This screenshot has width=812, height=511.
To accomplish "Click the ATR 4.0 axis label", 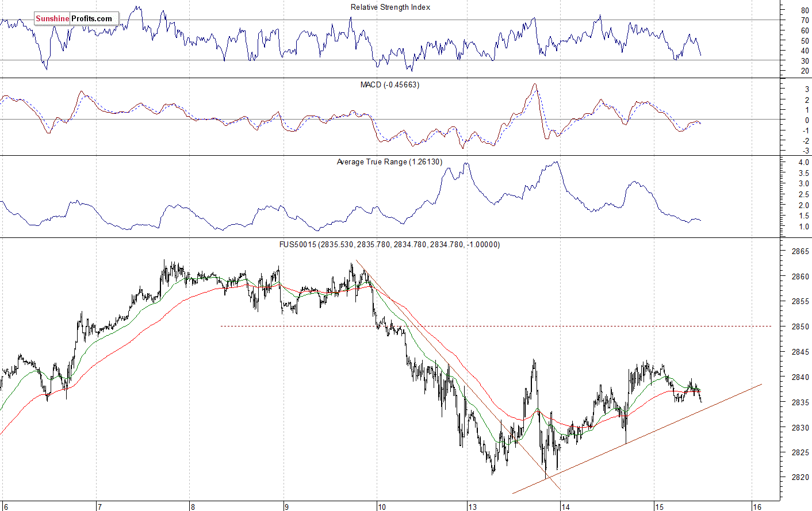I will pyautogui.click(x=803, y=163).
